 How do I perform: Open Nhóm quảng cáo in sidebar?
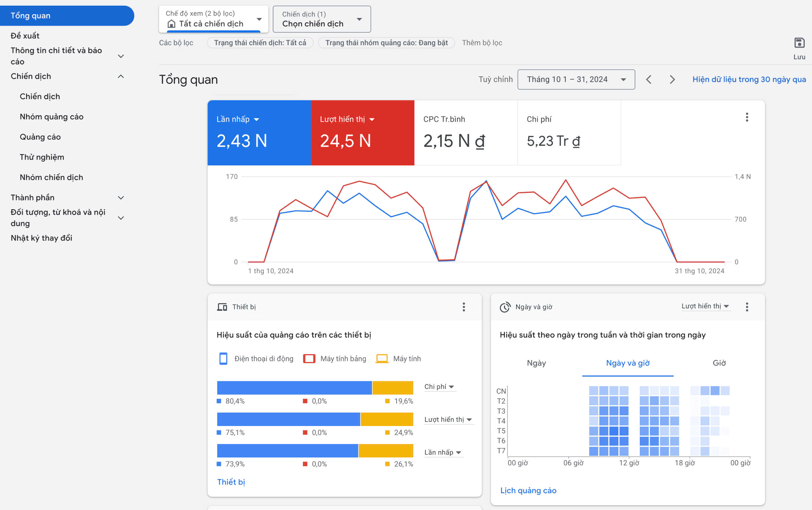[52, 117]
